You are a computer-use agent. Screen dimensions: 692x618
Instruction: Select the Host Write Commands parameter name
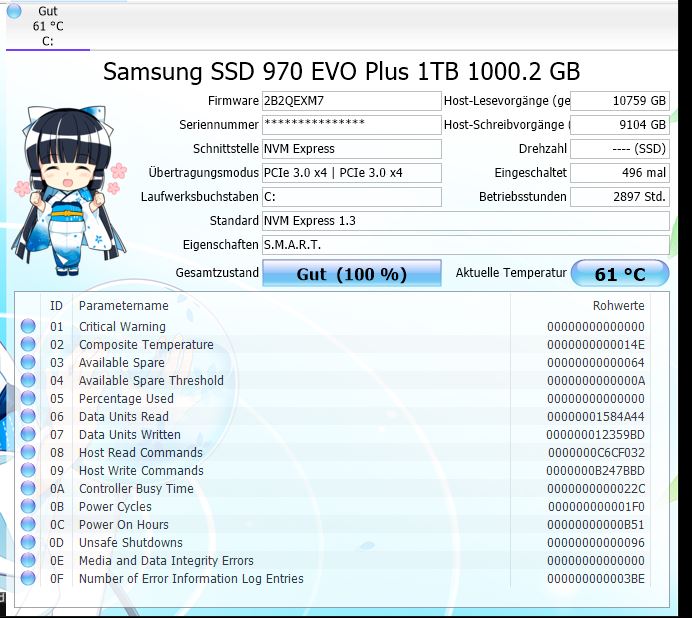point(141,471)
